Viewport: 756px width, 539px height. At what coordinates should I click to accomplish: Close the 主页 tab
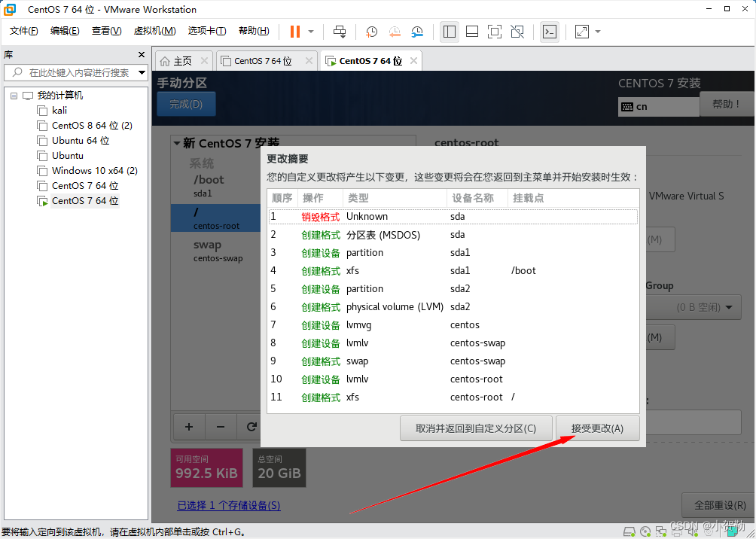(204, 61)
